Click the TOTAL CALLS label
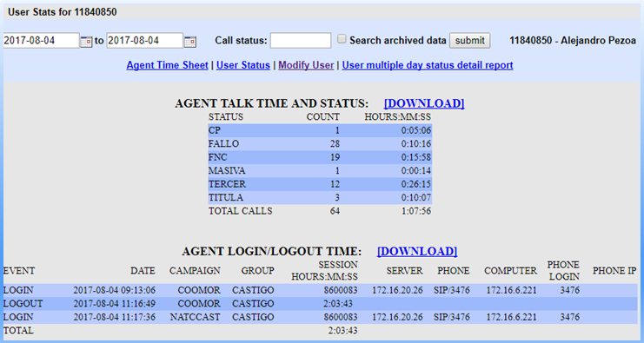This screenshot has width=644, height=343. 240,211
